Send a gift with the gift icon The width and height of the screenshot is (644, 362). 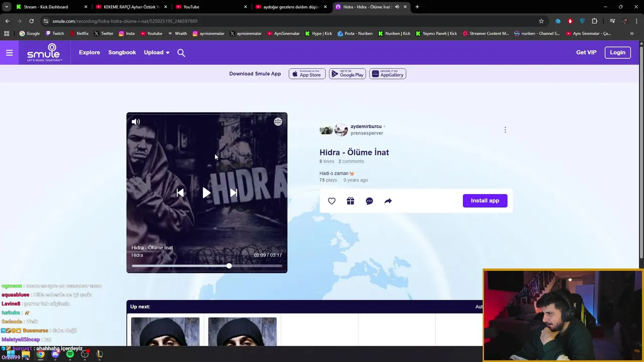[x=351, y=201]
